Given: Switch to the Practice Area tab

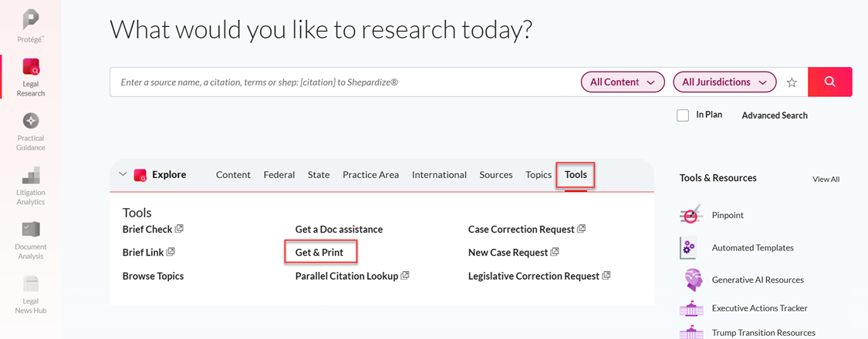Looking at the screenshot, I should click(x=370, y=175).
